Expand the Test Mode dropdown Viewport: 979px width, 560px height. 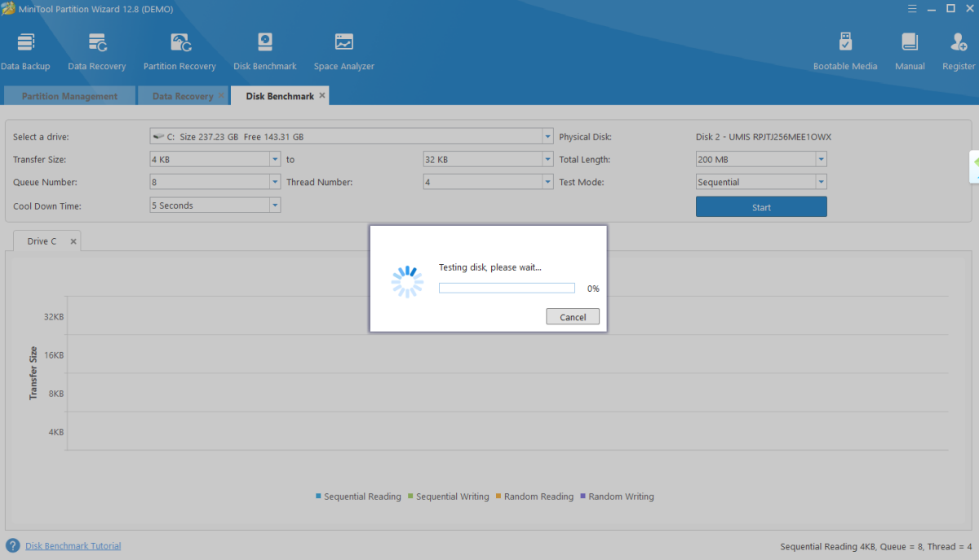(821, 183)
